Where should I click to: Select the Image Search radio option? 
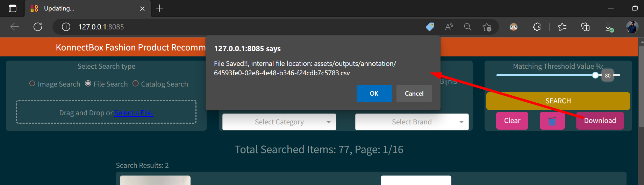pyautogui.click(x=32, y=84)
